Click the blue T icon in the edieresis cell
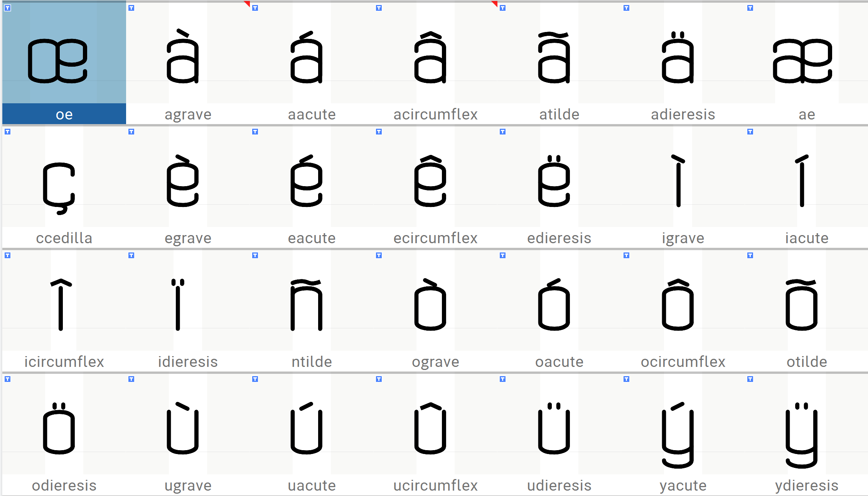 tap(503, 132)
